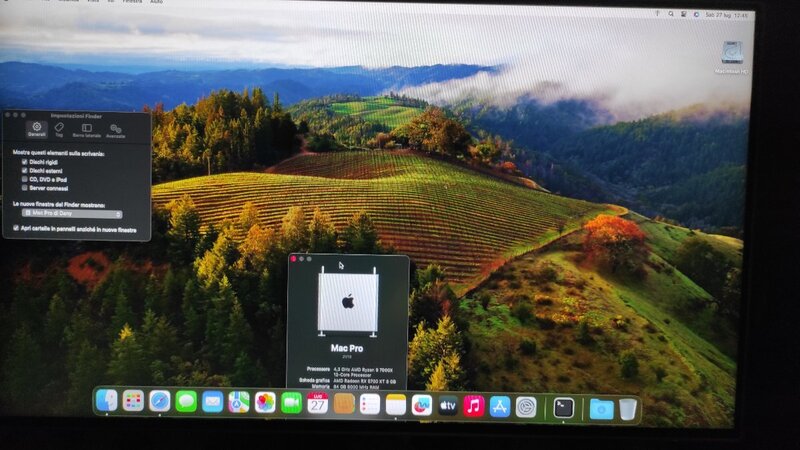Viewport: 800px width, 450px height.
Task: Open Control Center in menu bar
Action: (684, 14)
